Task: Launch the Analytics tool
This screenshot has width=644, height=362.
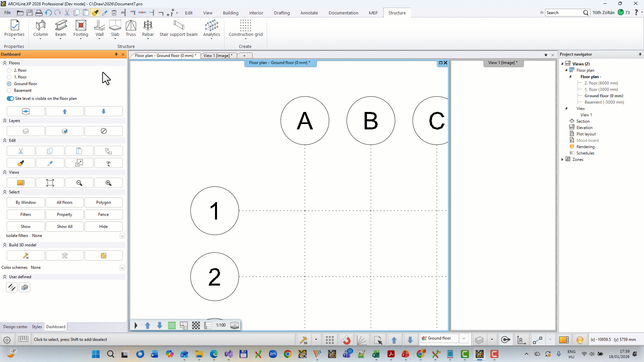Action: [x=211, y=29]
